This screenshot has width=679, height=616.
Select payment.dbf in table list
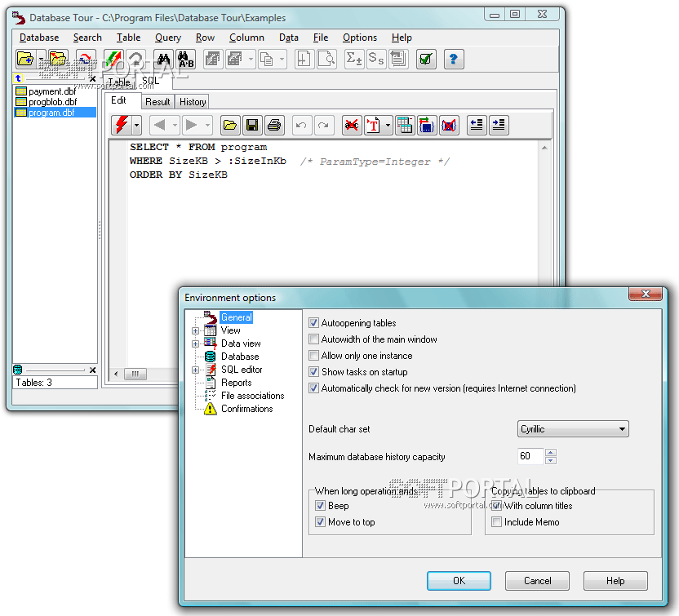pos(52,91)
